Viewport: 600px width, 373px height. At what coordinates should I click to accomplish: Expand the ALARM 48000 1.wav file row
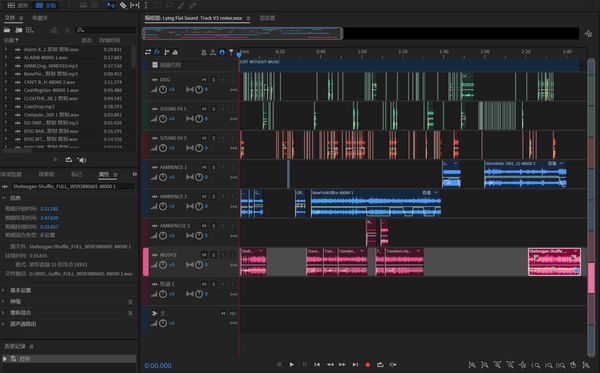[x=6, y=57]
